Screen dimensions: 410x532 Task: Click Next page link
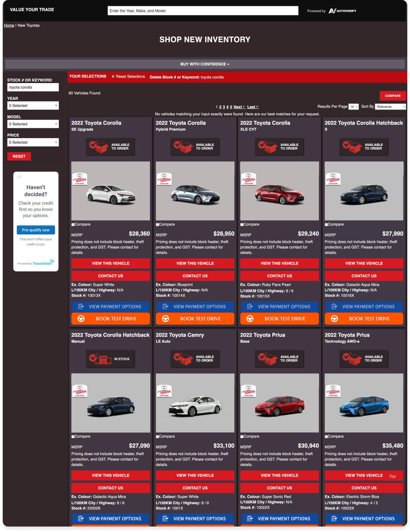coord(239,107)
